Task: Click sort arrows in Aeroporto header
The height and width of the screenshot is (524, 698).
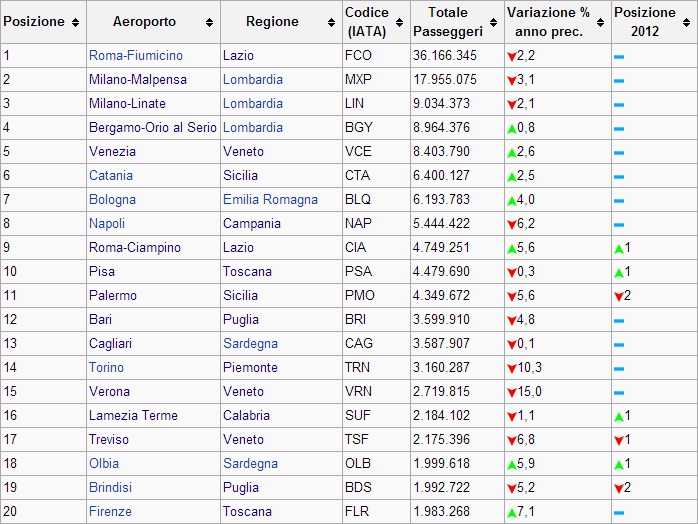Action: coord(209,22)
